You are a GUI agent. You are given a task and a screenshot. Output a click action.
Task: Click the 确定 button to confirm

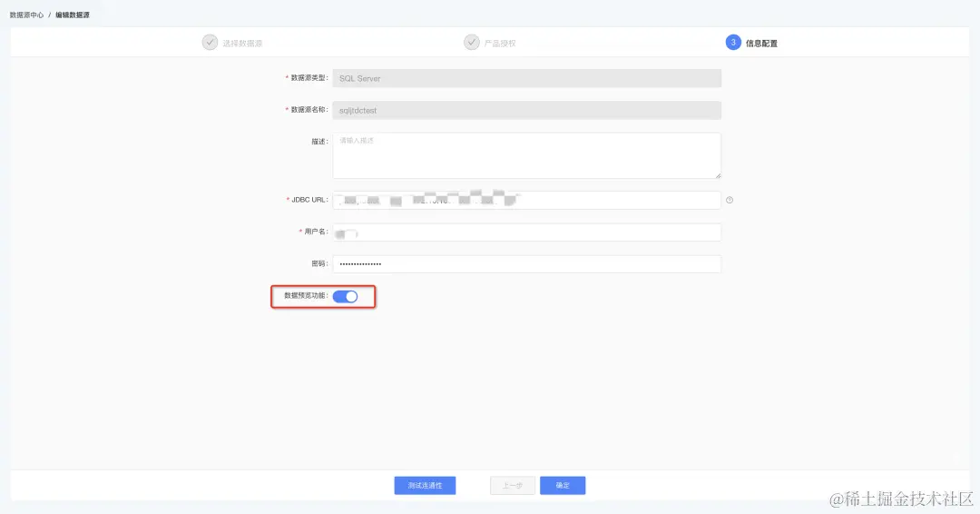[x=563, y=485]
